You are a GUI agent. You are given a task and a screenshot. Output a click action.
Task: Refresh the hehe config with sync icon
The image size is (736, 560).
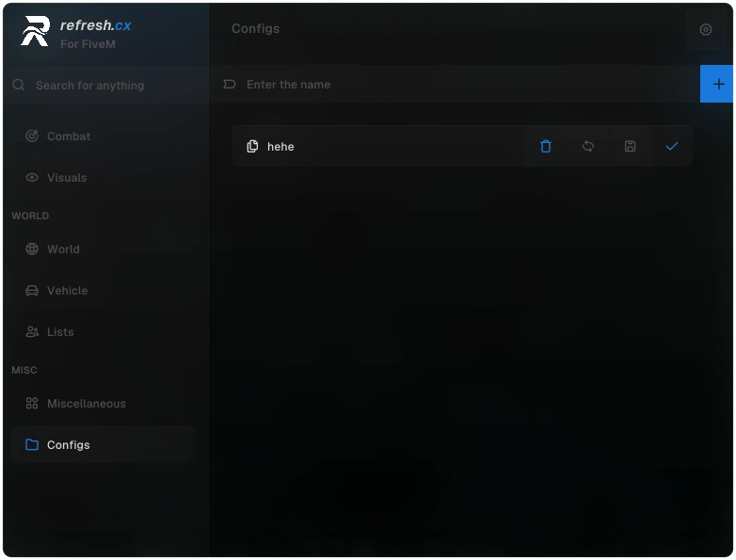pyautogui.click(x=587, y=147)
